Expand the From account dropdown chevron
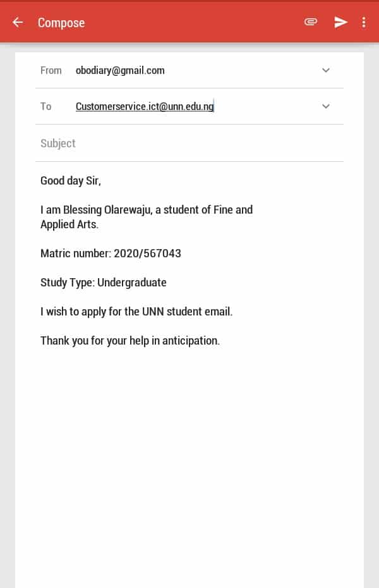379x588 pixels. [x=326, y=70]
